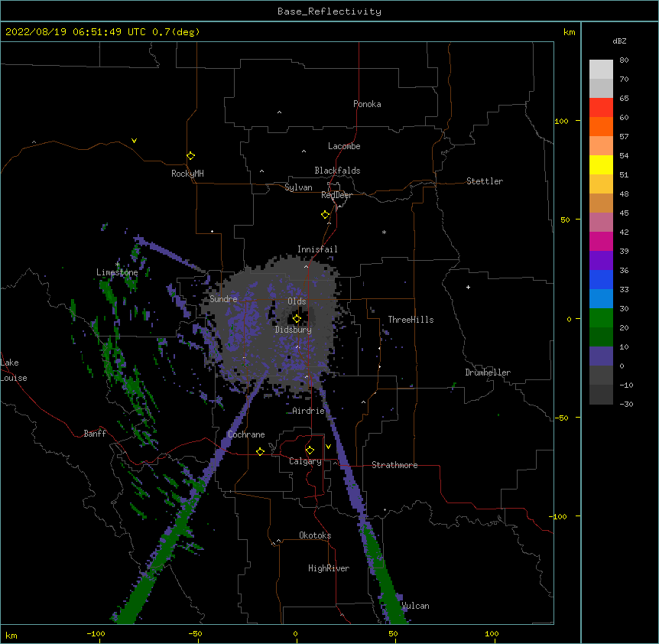The width and height of the screenshot is (659, 644).
Task: Pick the violet purple swatch beside the 39 label
Action: click(x=601, y=261)
